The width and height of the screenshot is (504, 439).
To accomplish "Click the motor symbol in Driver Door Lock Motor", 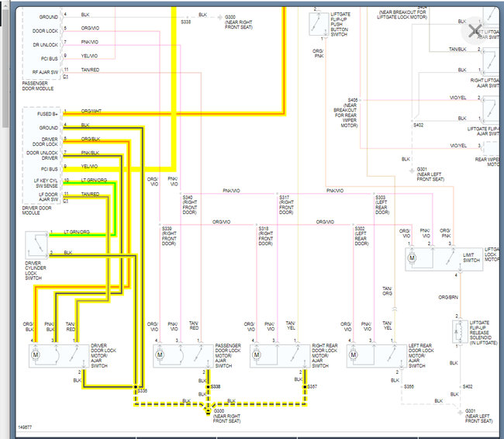I will coord(36,355).
